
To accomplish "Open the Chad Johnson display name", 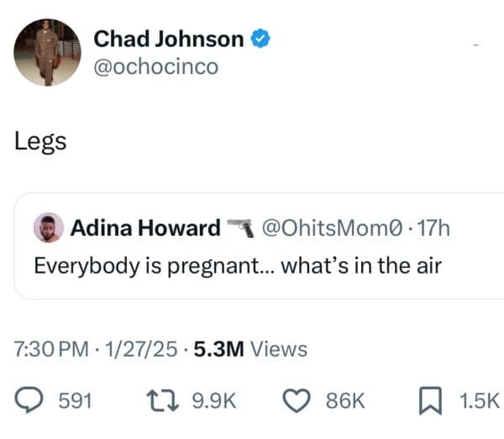I will [x=168, y=39].
